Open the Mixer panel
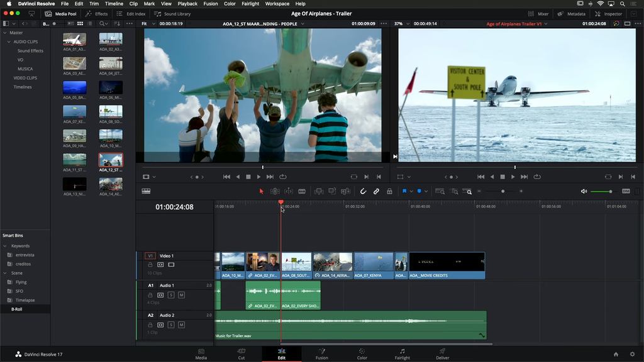The image size is (644, 362). pos(538,14)
